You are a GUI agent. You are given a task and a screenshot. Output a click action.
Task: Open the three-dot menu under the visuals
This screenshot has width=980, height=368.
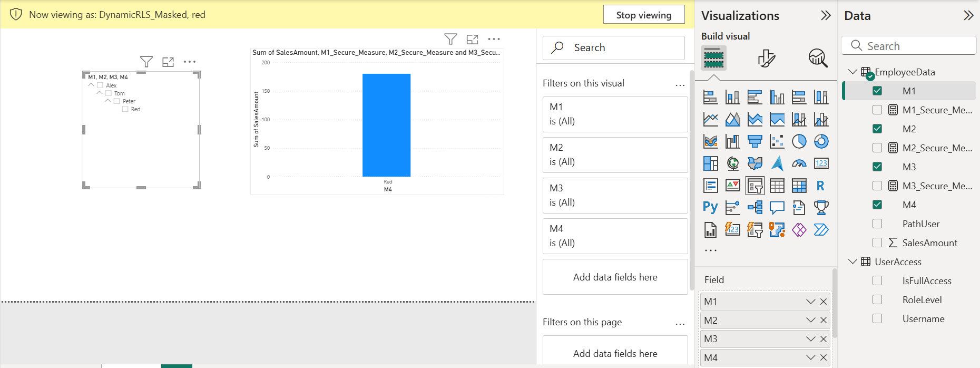[x=711, y=250]
